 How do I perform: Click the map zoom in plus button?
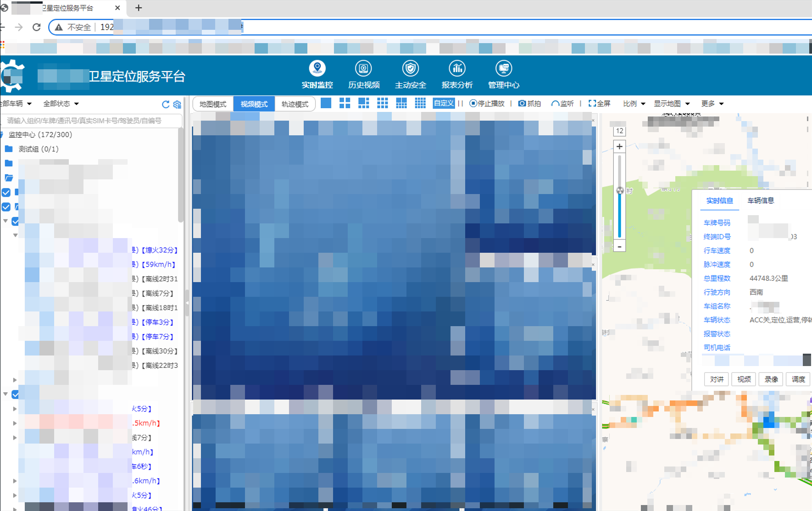[619, 147]
